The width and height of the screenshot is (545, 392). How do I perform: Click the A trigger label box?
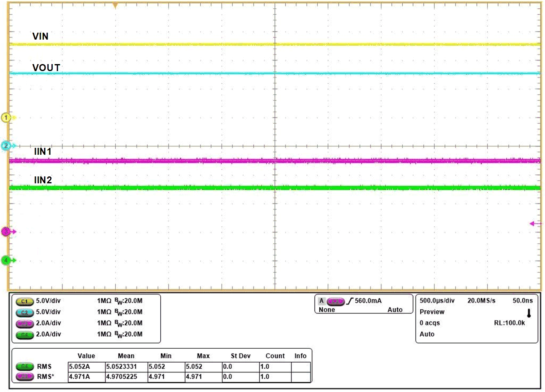321,301
